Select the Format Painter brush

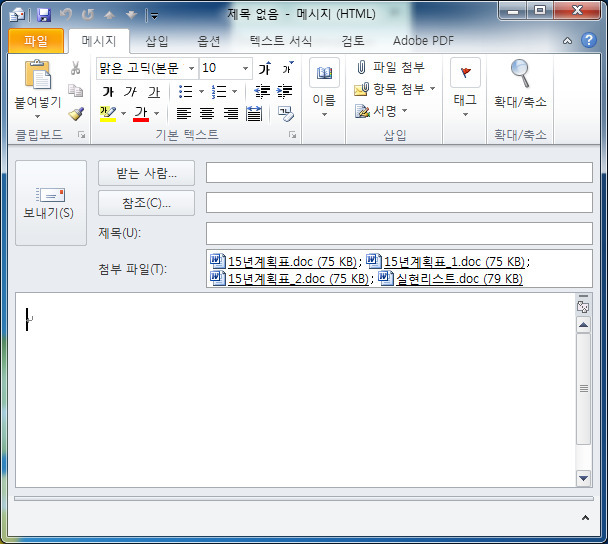[x=76, y=113]
